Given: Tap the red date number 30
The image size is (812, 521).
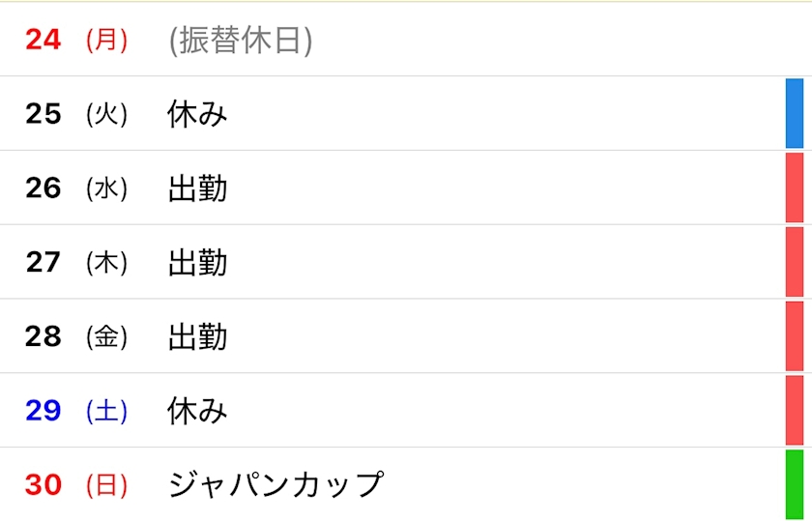Looking at the screenshot, I should (x=43, y=484).
